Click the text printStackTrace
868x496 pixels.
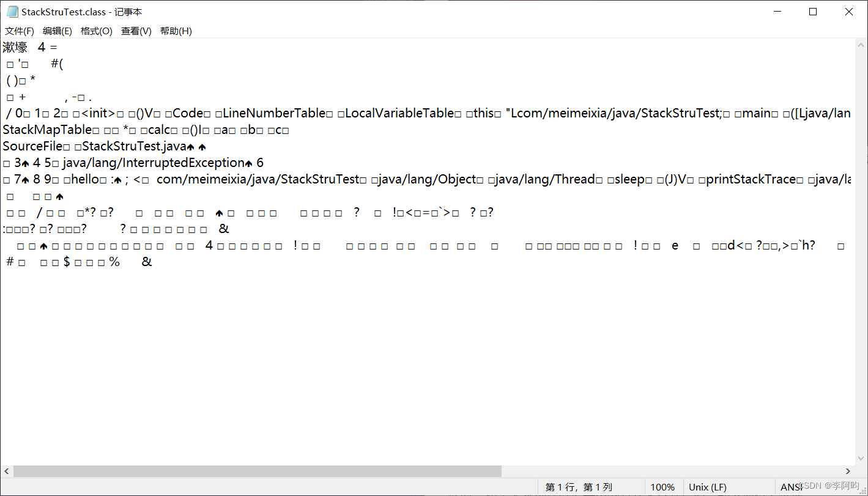coord(751,180)
